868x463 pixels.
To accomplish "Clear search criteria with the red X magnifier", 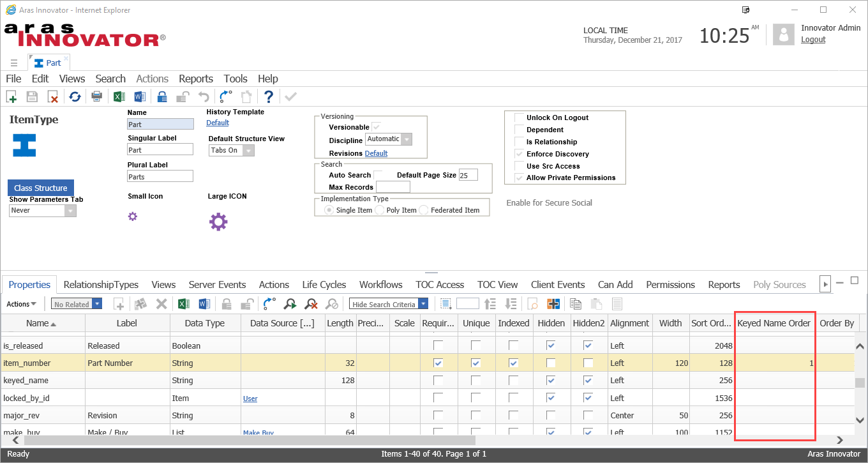I will (311, 304).
